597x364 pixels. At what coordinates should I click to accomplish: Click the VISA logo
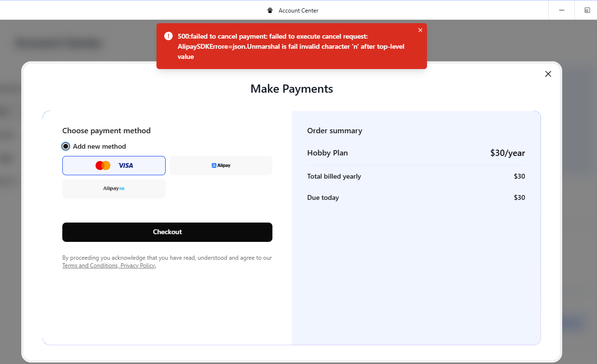coord(126,166)
